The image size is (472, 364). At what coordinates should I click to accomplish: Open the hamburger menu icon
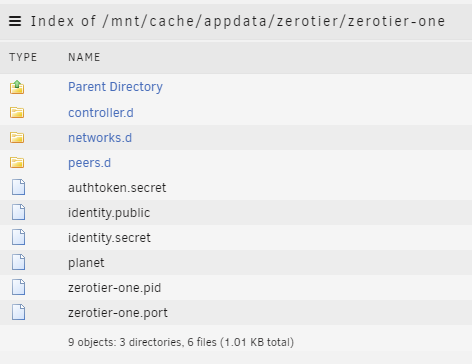coord(15,21)
